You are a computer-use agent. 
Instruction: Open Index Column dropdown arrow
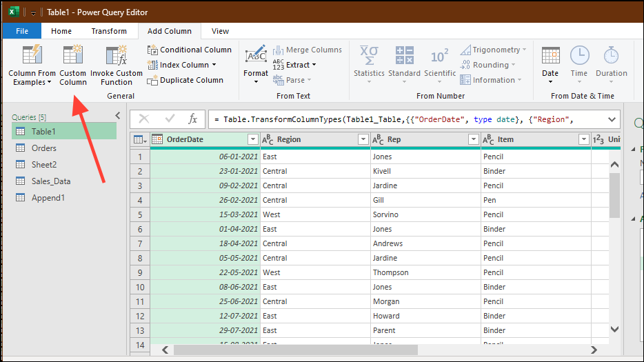point(214,65)
